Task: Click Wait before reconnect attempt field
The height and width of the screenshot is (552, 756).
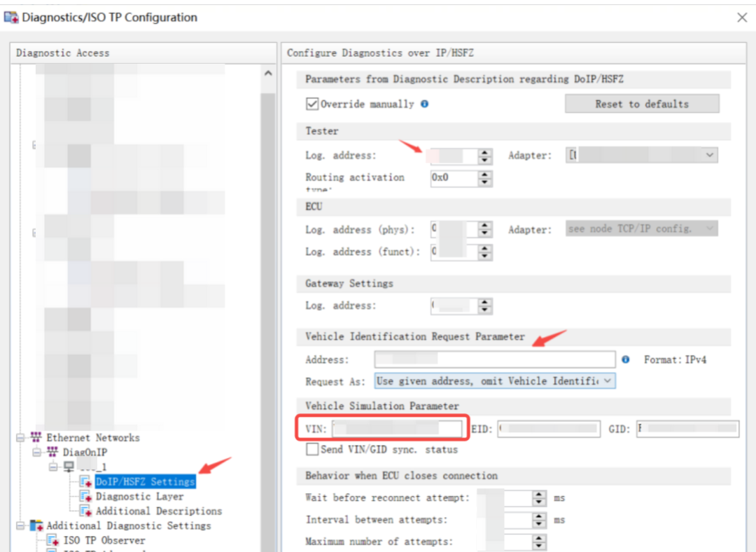Action: pyautogui.click(x=505, y=498)
